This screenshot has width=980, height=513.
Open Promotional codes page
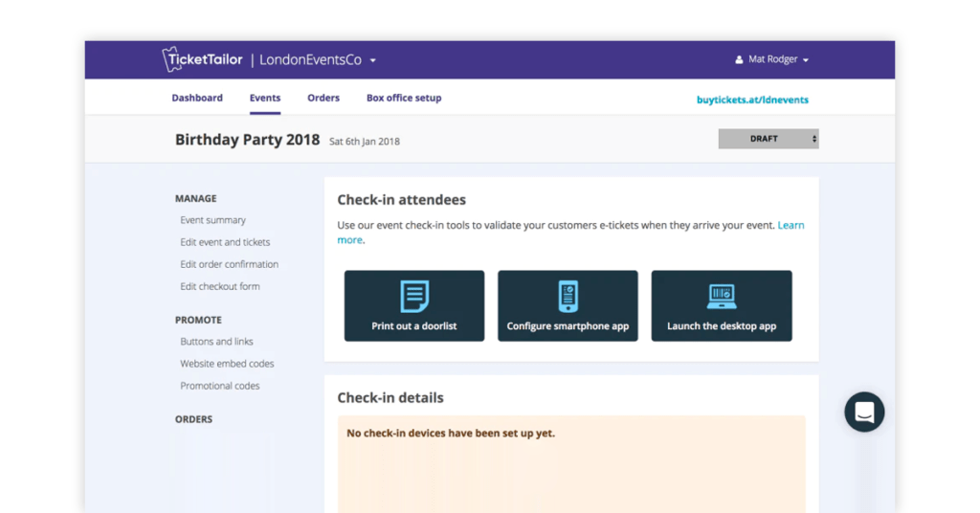coord(220,386)
